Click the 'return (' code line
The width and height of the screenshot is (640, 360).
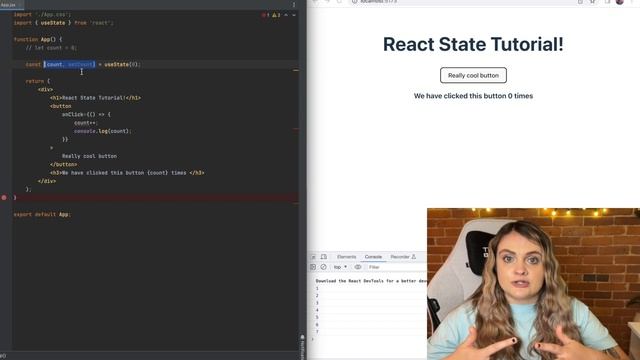point(38,81)
